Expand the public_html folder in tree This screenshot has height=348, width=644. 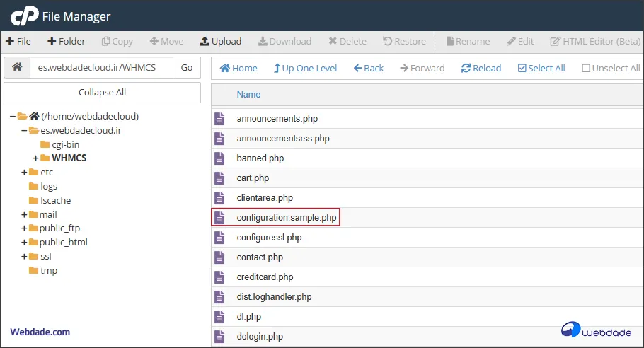tap(24, 243)
